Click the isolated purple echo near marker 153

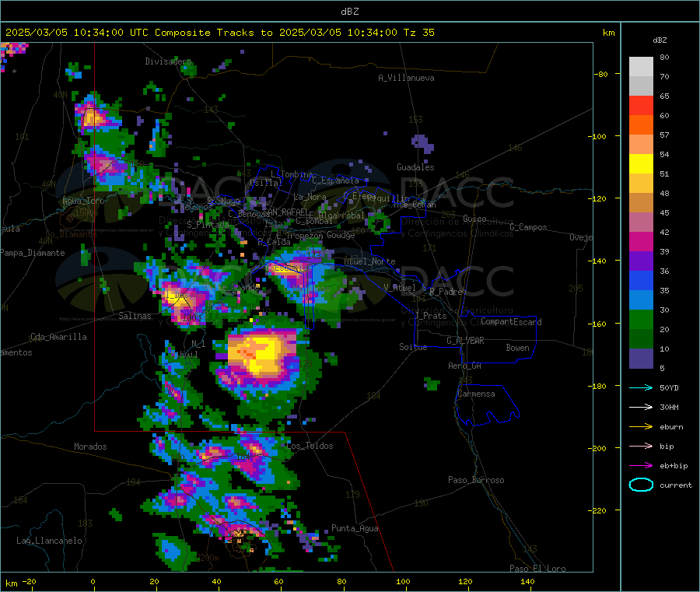422,144
